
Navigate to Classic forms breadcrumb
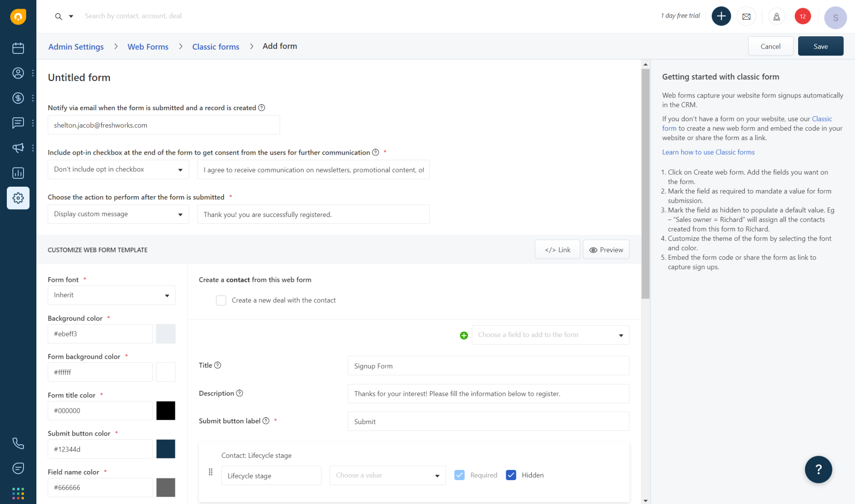215,46
